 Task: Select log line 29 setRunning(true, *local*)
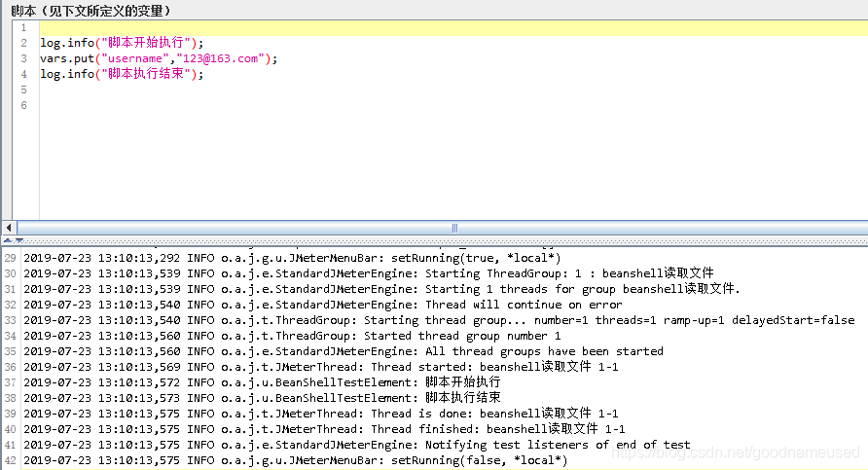pyautogui.click(x=292, y=258)
